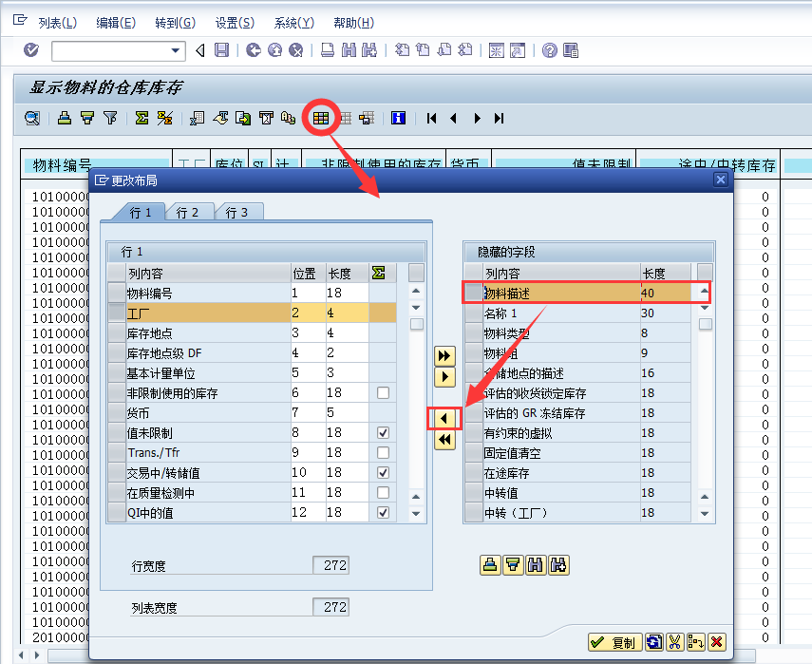Select the Sort Descending filter icon
The width and height of the screenshot is (812, 664).
(87, 118)
